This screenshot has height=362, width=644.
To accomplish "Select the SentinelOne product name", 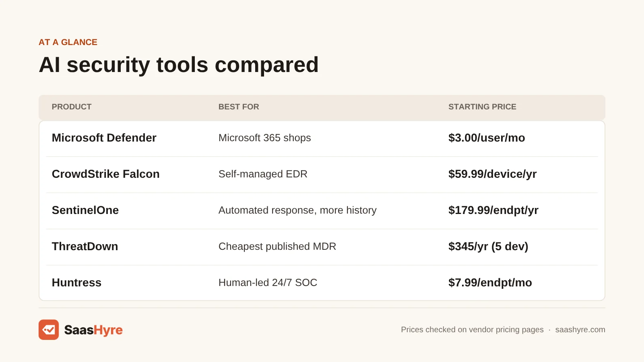I will (85, 210).
